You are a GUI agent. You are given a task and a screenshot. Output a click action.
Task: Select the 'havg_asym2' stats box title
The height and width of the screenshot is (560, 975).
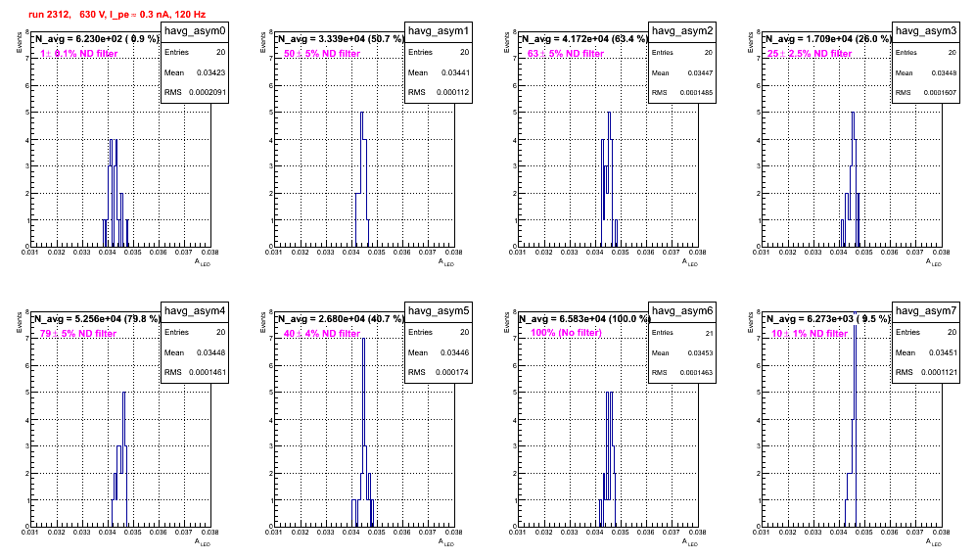coord(682,30)
